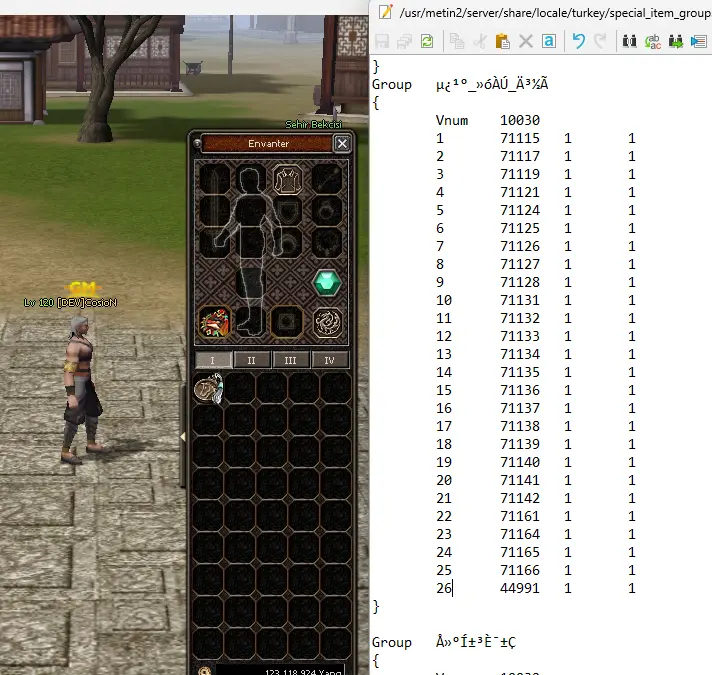Switch to inventory page I tab

click(x=213, y=360)
